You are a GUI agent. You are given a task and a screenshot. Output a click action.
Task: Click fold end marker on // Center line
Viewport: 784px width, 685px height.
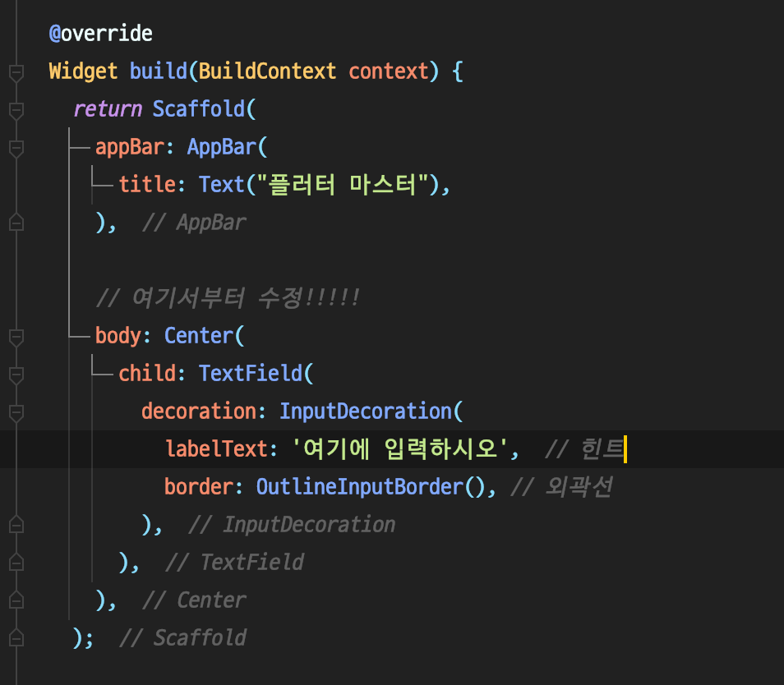click(16, 600)
